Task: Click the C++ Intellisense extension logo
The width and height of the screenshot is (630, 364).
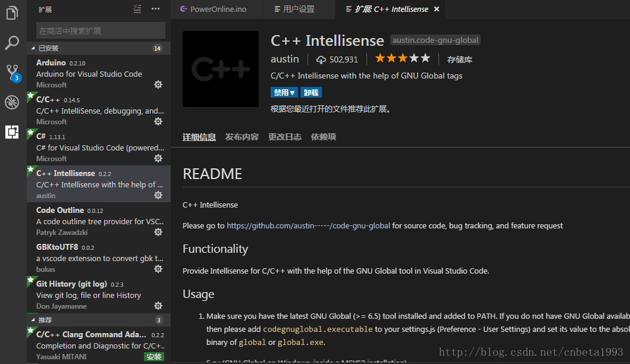Action: tap(221, 69)
